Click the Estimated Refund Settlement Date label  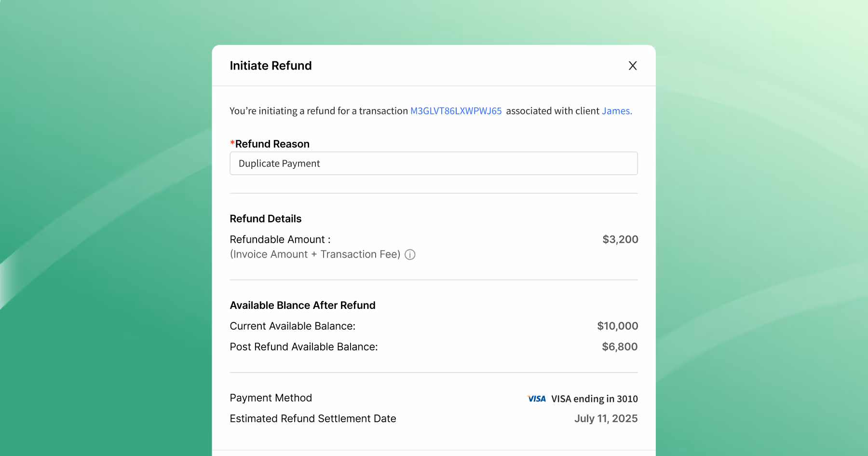point(312,418)
